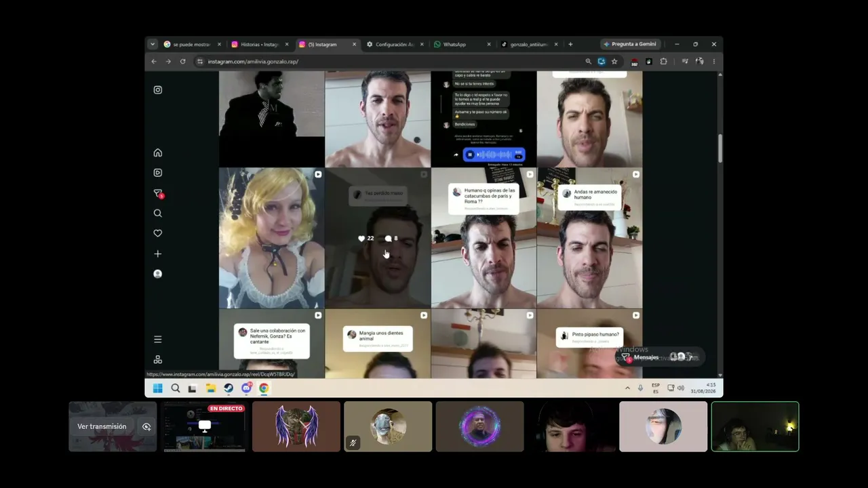Click the Instagram page vertical scrollbar thumb
Image resolution: width=868 pixels, height=488 pixels.
[x=719, y=148]
